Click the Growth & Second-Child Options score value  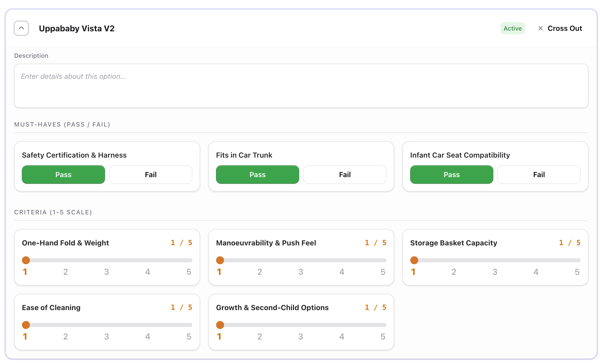(x=376, y=307)
